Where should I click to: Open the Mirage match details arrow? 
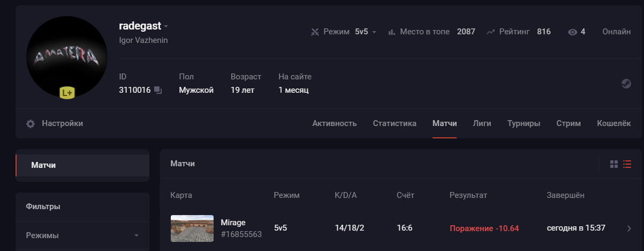pyautogui.click(x=629, y=228)
